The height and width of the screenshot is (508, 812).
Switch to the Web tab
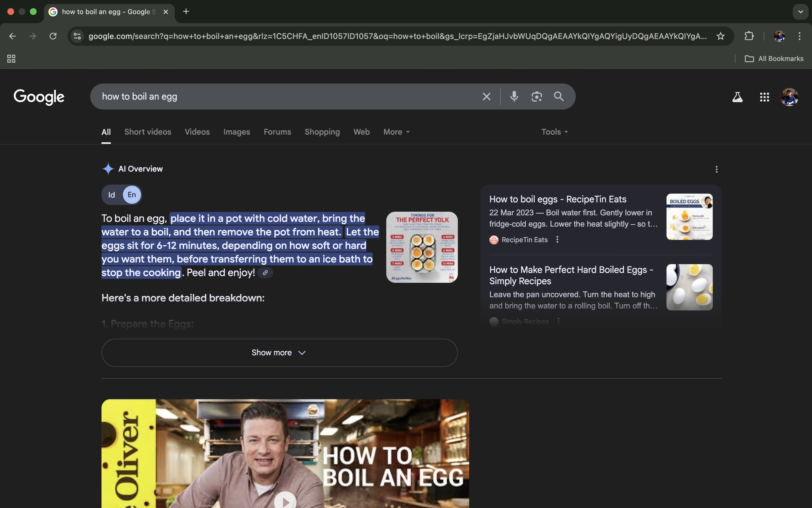coord(361,132)
